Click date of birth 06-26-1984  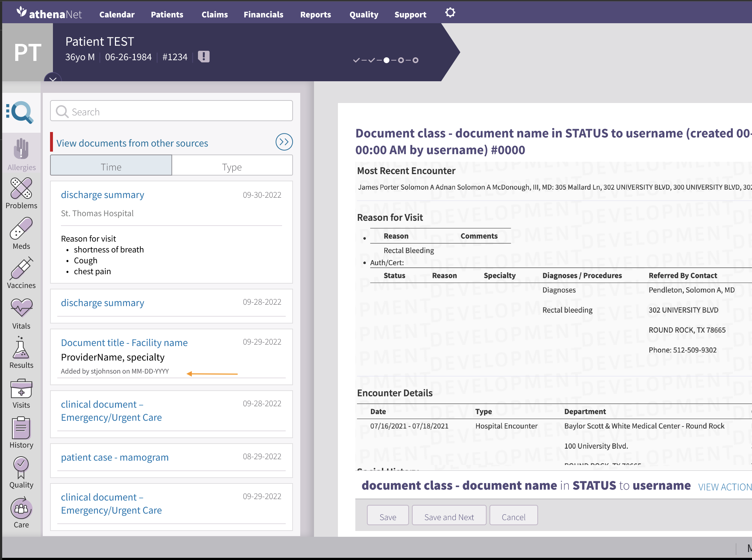click(128, 57)
